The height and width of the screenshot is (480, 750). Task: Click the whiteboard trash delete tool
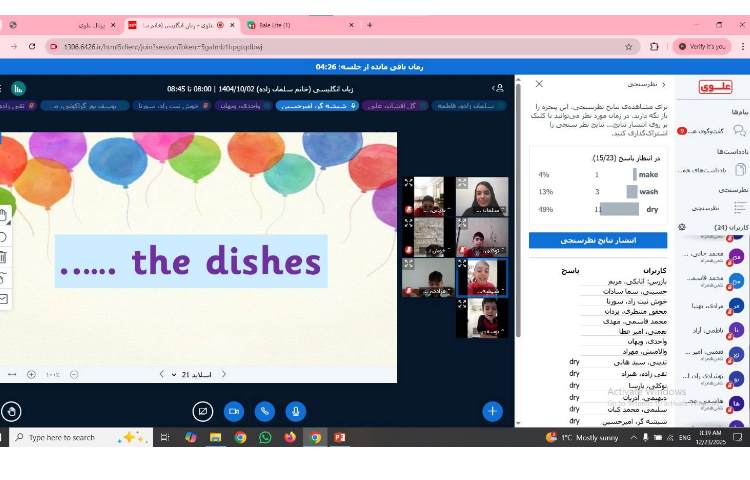point(3,257)
